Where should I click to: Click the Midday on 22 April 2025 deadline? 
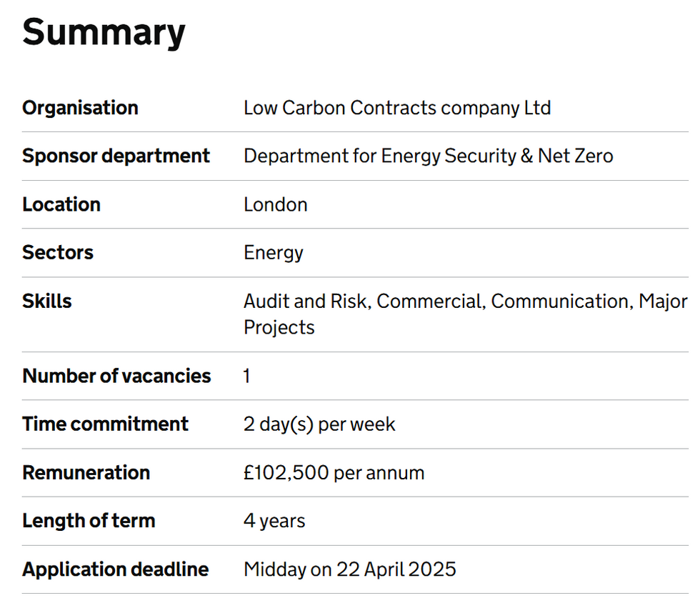(x=350, y=569)
